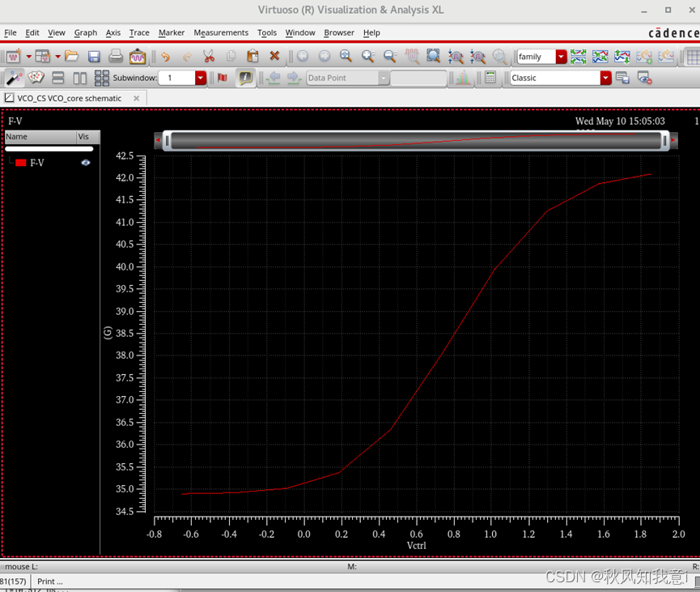Click the undo arrow icon

pyautogui.click(x=166, y=57)
